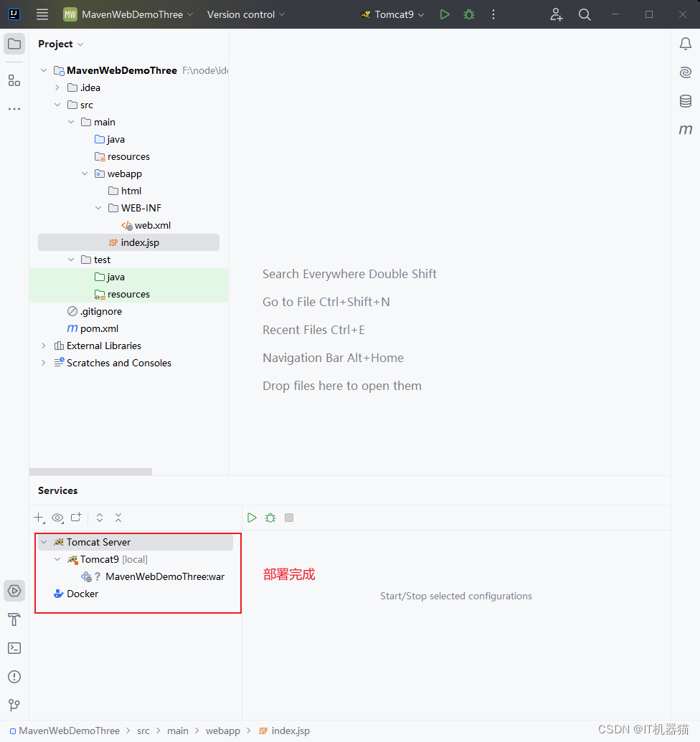This screenshot has height=742, width=700.
Task: Click MavenWebDemoThree breadcrumb in status bar
Action: tap(65, 731)
